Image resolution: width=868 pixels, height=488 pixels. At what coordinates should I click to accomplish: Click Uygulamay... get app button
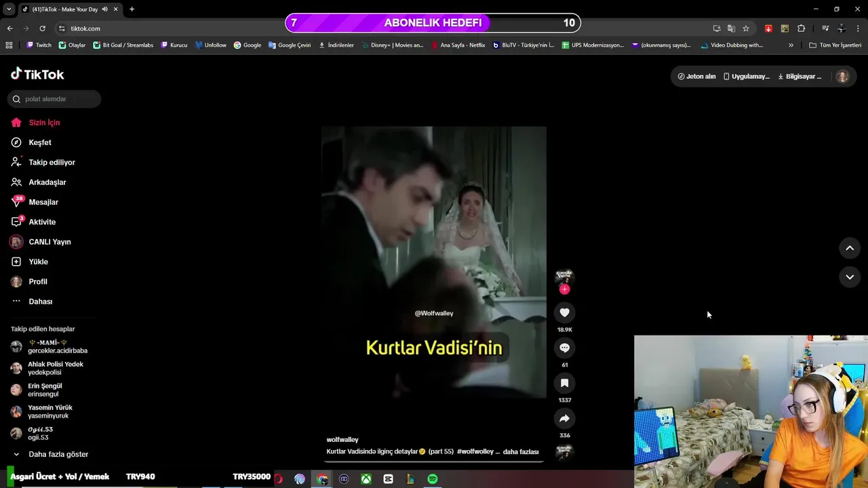click(x=746, y=77)
